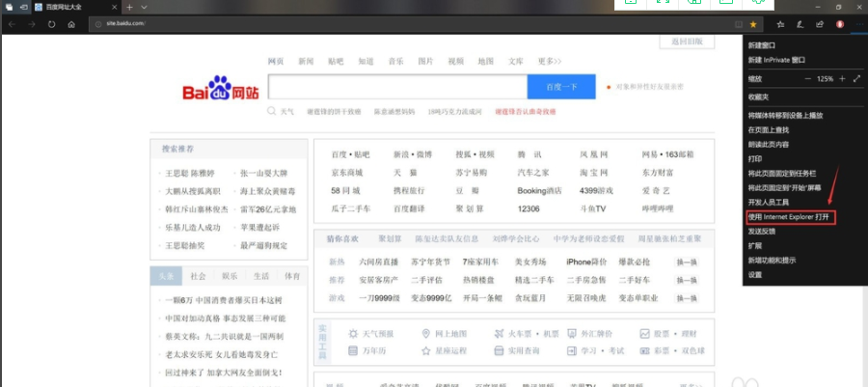The height and width of the screenshot is (387, 868).
Task: Go to the browser Home icon
Action: [71, 24]
